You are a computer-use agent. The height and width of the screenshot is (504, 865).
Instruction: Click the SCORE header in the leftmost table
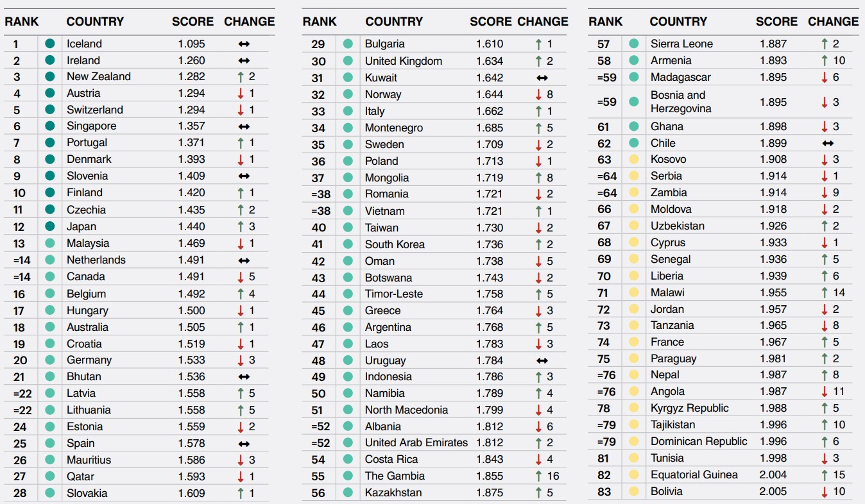point(193,21)
